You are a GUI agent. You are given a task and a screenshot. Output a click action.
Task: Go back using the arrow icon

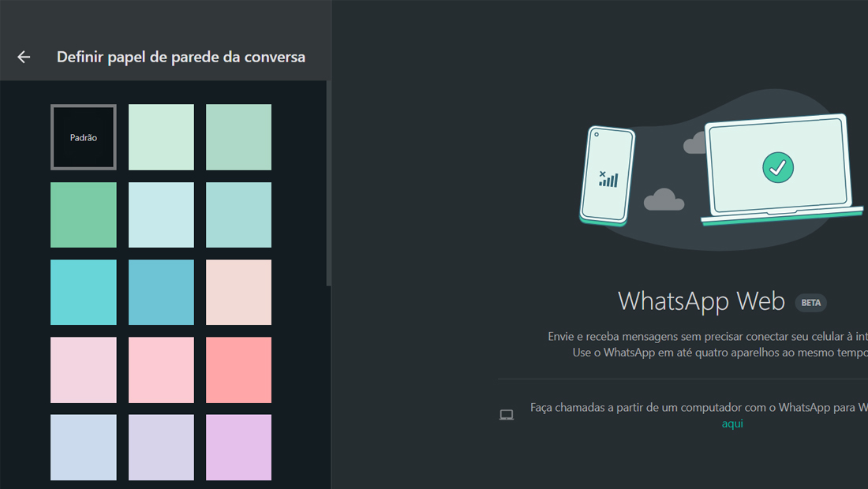coord(24,57)
